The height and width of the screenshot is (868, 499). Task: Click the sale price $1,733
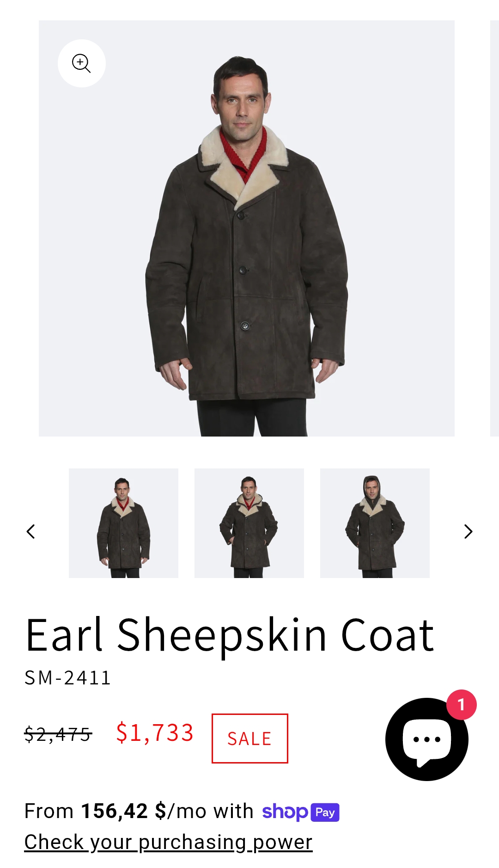click(x=155, y=733)
